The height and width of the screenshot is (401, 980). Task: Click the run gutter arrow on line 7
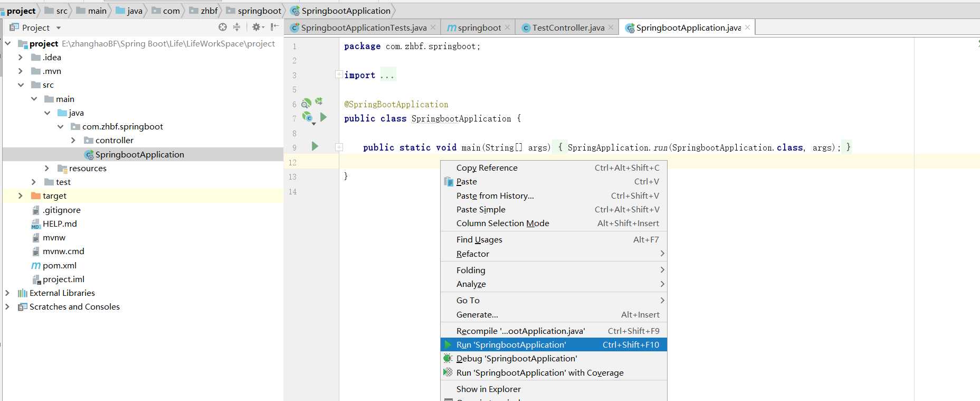[324, 117]
